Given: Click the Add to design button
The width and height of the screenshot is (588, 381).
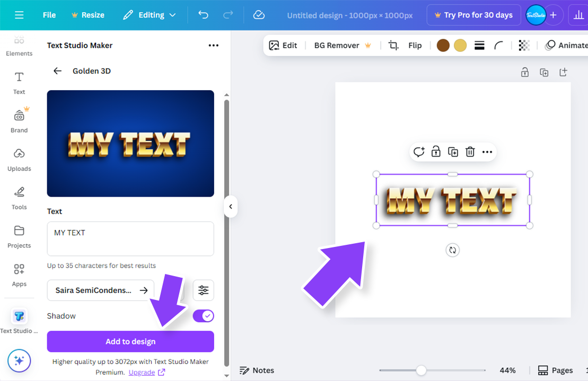Looking at the screenshot, I should coord(130,341).
